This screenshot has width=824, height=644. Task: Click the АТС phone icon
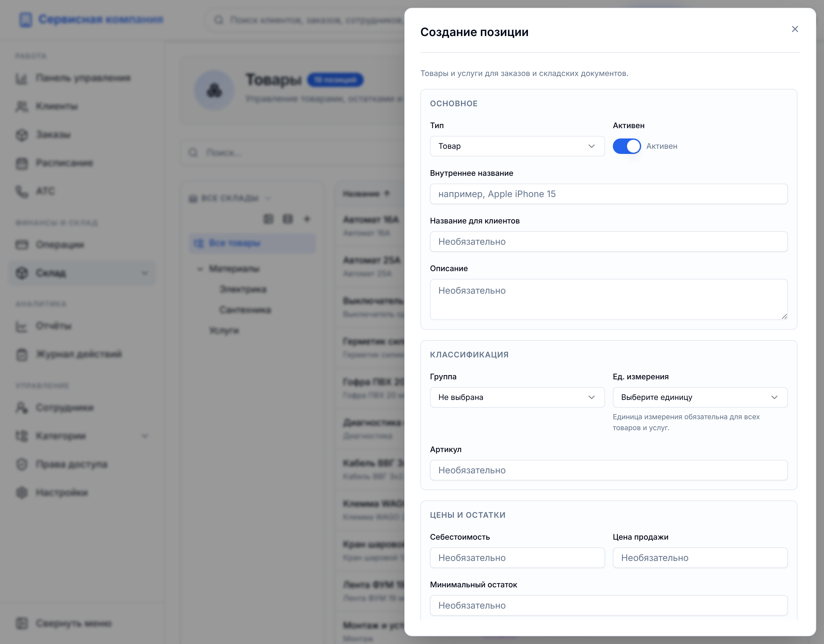[22, 191]
